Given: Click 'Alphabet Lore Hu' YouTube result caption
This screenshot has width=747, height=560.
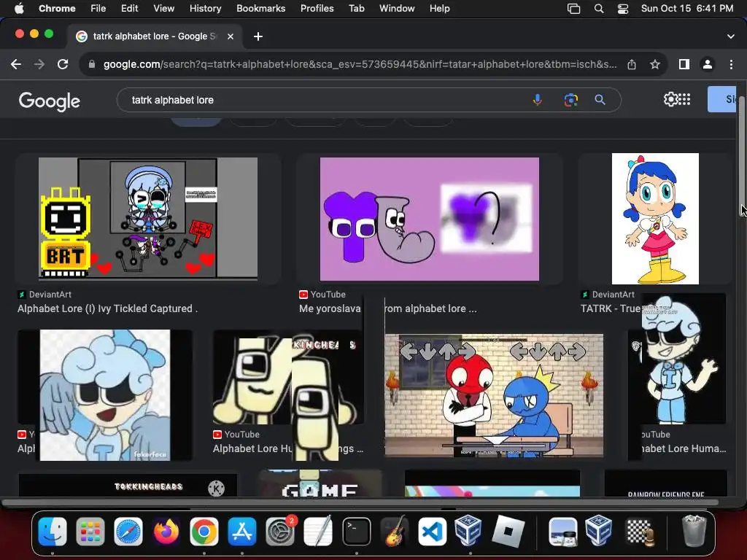Looking at the screenshot, I should point(252,448).
